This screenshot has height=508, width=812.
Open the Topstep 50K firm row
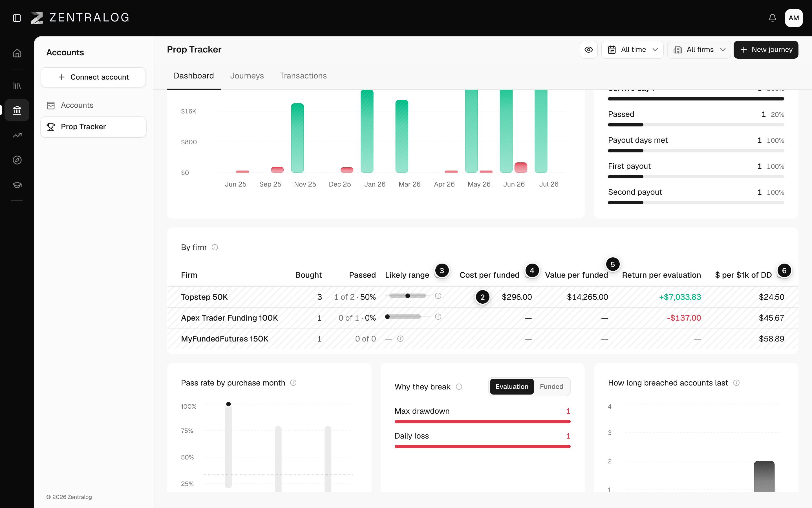click(482, 297)
